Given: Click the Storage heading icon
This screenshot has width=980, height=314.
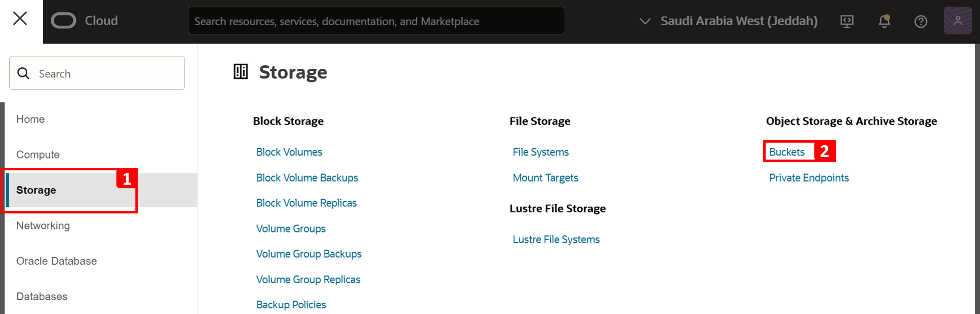Looking at the screenshot, I should (241, 71).
